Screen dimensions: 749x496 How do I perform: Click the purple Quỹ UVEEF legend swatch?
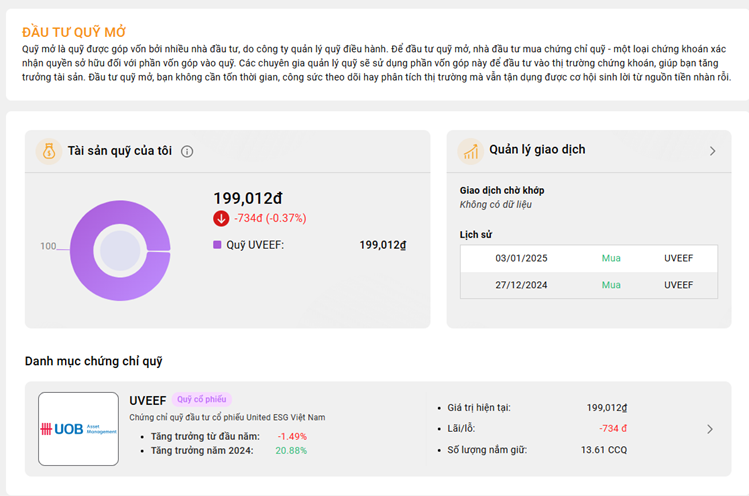pyautogui.click(x=217, y=245)
